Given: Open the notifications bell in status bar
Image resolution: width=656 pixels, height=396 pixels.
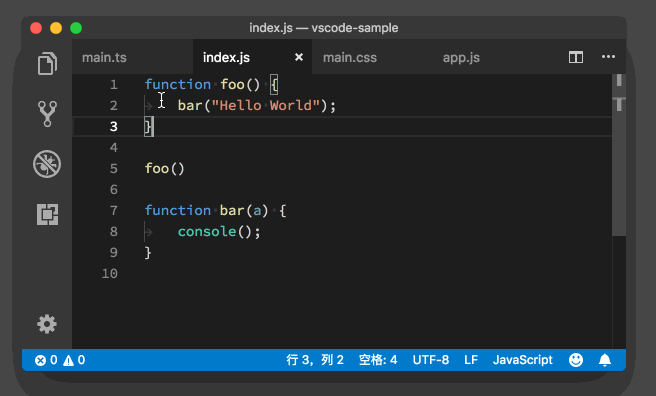Looking at the screenshot, I should point(605,360).
